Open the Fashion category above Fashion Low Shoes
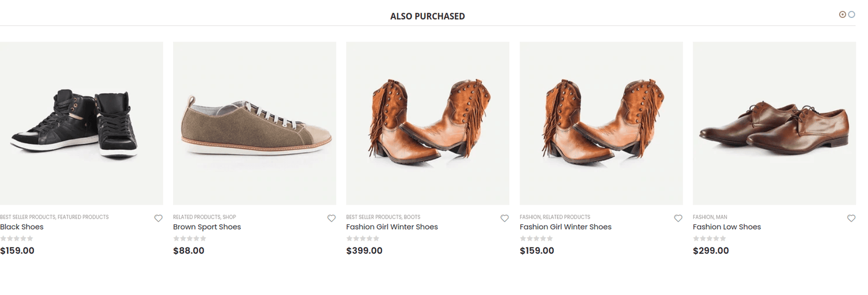The image size is (868, 295). coord(703,217)
